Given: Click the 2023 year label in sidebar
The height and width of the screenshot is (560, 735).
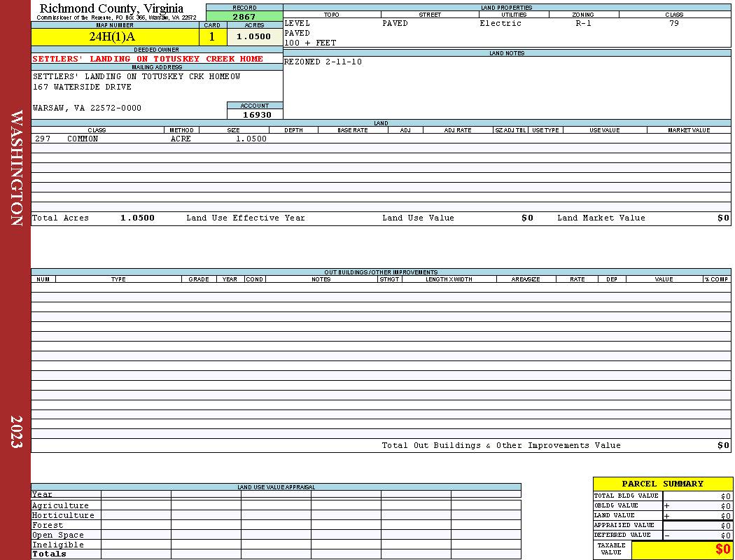Looking at the screenshot, I should 16,432.
